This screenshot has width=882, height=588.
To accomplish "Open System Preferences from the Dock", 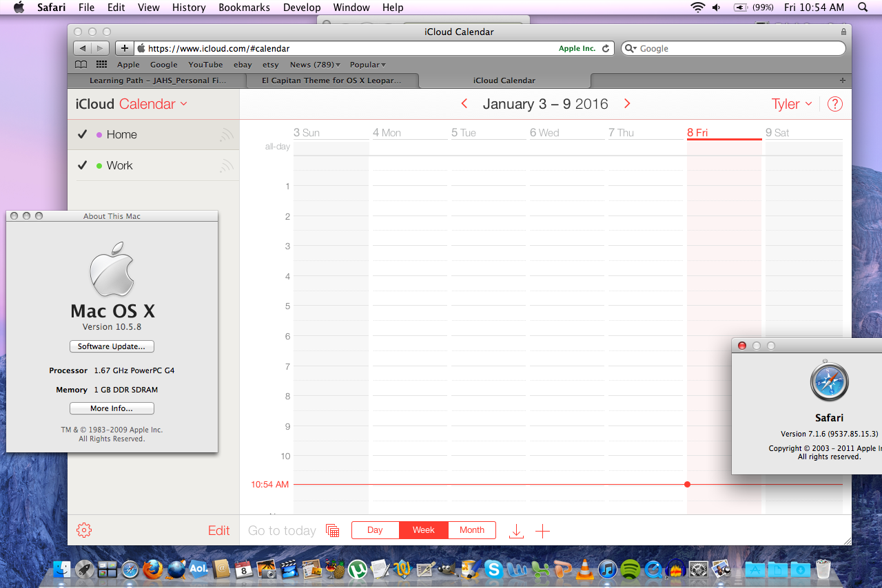I will pyautogui.click(x=699, y=569).
